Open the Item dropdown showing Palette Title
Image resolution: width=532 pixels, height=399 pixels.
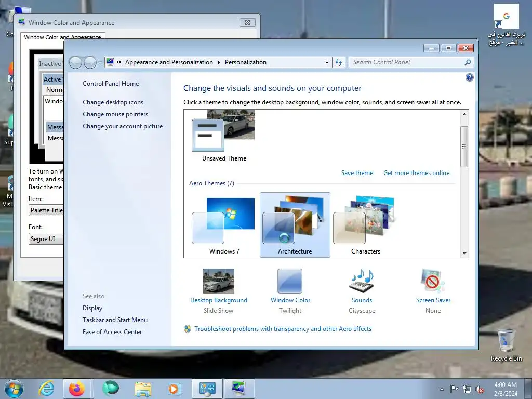(x=46, y=210)
